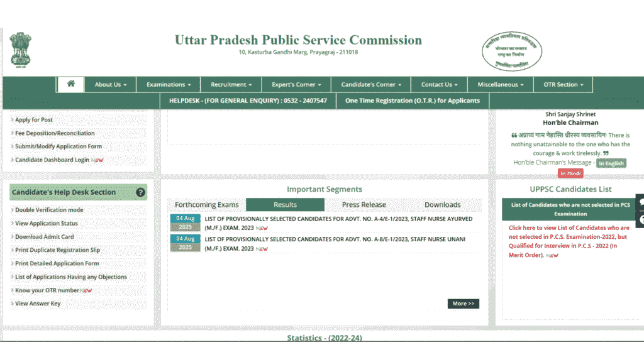Click Print Detailed Application Form link
The height and width of the screenshot is (362, 644).
tap(57, 263)
